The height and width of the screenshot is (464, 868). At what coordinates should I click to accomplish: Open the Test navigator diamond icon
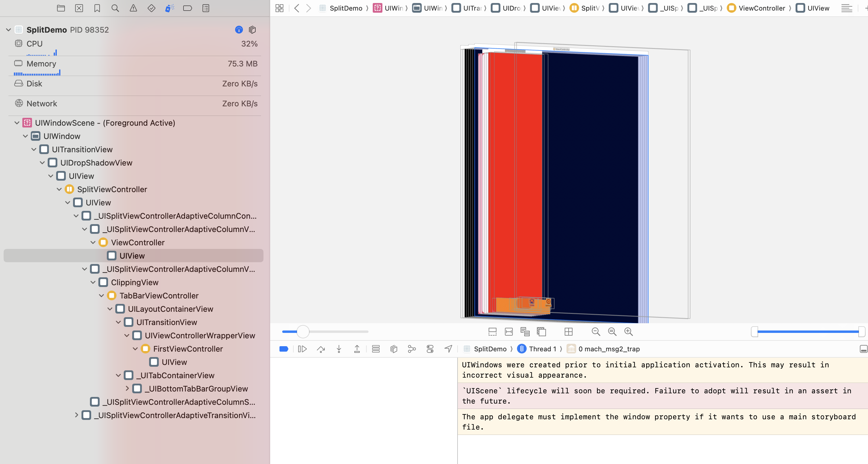pyautogui.click(x=151, y=8)
